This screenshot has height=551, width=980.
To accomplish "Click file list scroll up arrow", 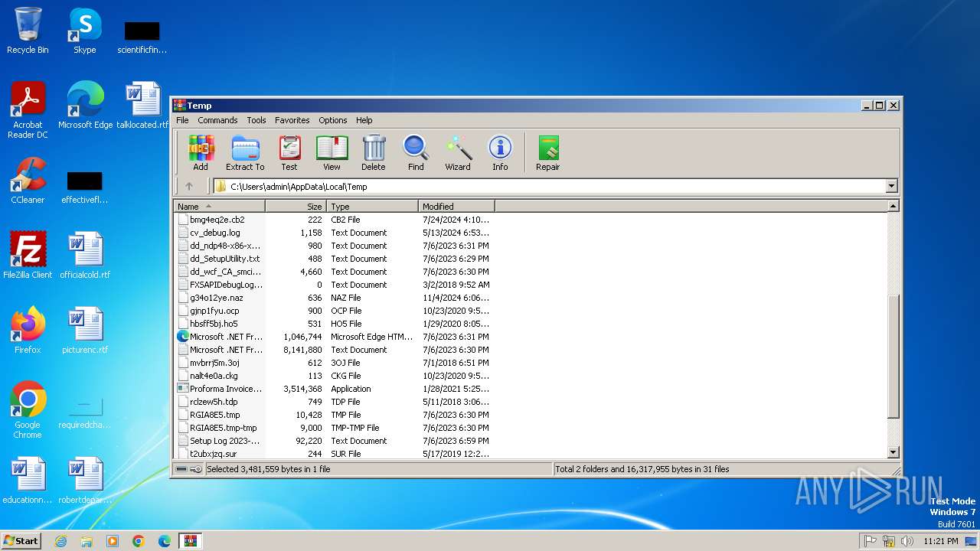I will click(x=893, y=206).
